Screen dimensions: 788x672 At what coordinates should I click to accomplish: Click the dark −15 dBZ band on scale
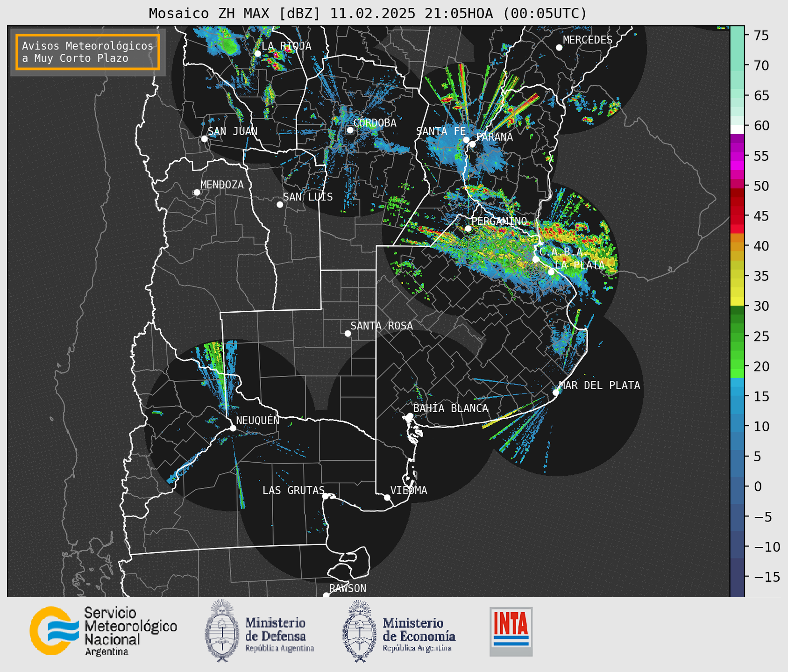tap(737, 577)
